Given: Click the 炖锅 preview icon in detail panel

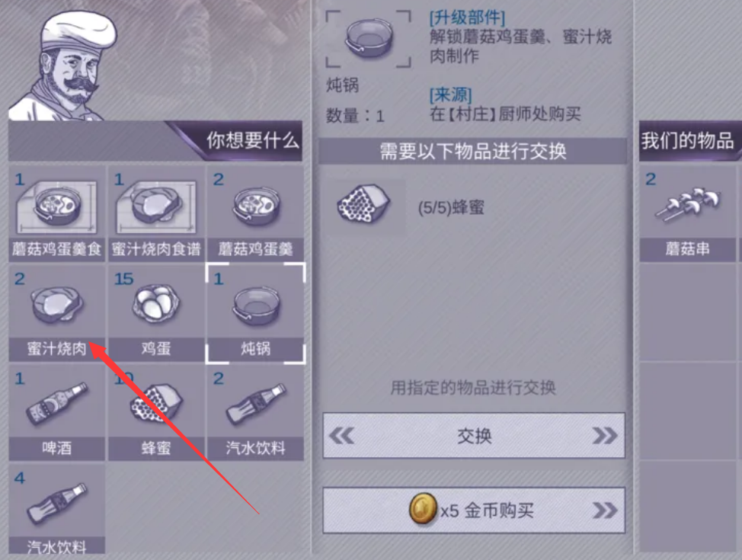Looking at the screenshot, I should pos(368,39).
